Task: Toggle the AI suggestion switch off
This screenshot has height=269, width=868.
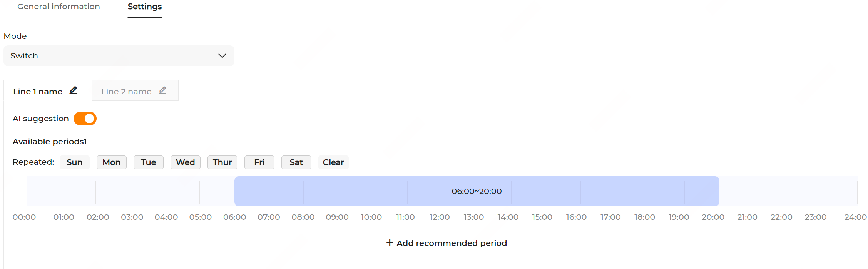Action: pyautogui.click(x=85, y=119)
